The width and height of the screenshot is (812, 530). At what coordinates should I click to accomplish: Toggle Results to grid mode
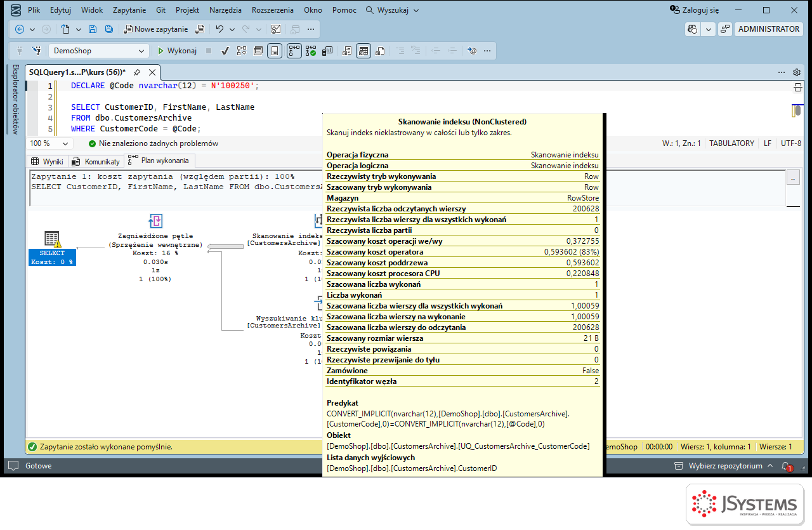click(x=363, y=51)
